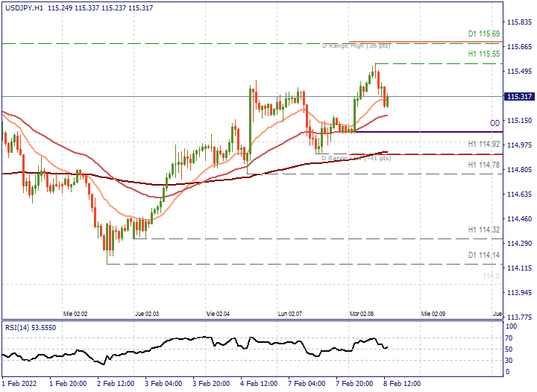Viewport: 537px width, 392px height.
Task: Click the Vie 02.04 date marker
Action: coord(218,314)
